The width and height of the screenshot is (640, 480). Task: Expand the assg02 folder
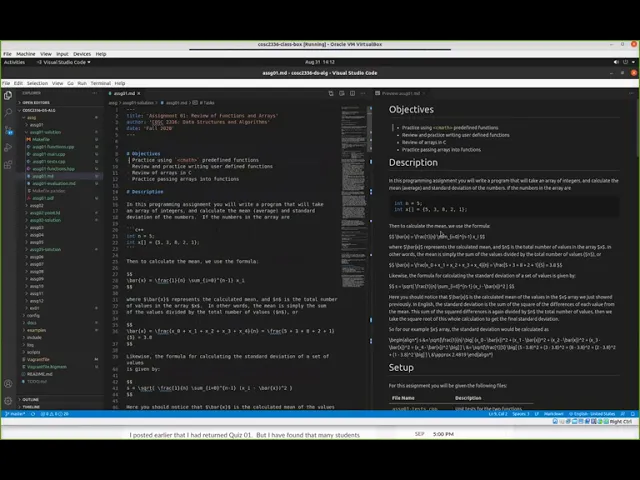(x=36, y=206)
